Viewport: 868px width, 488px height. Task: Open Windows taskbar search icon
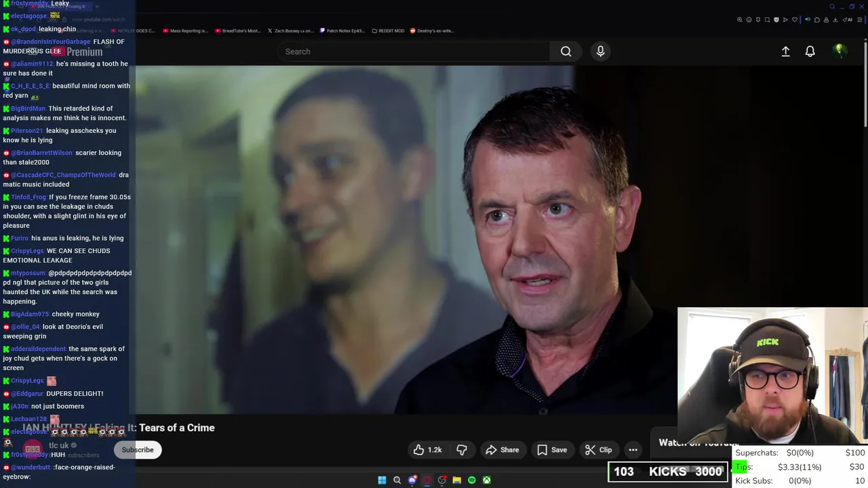(397, 481)
